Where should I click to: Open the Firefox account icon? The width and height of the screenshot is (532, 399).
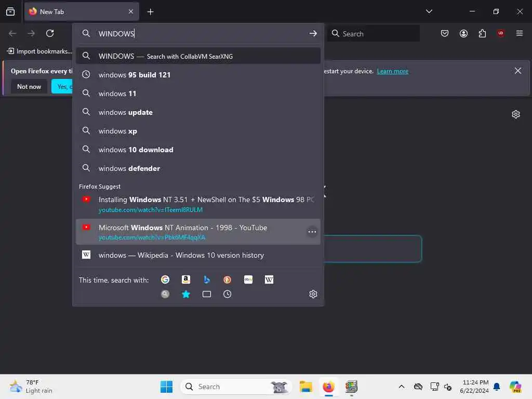pos(463,33)
